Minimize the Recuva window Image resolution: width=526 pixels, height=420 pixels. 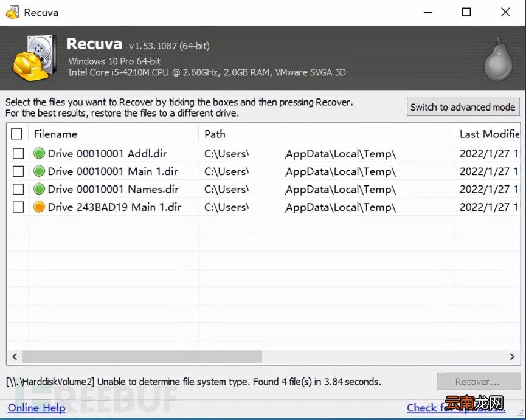click(428, 12)
